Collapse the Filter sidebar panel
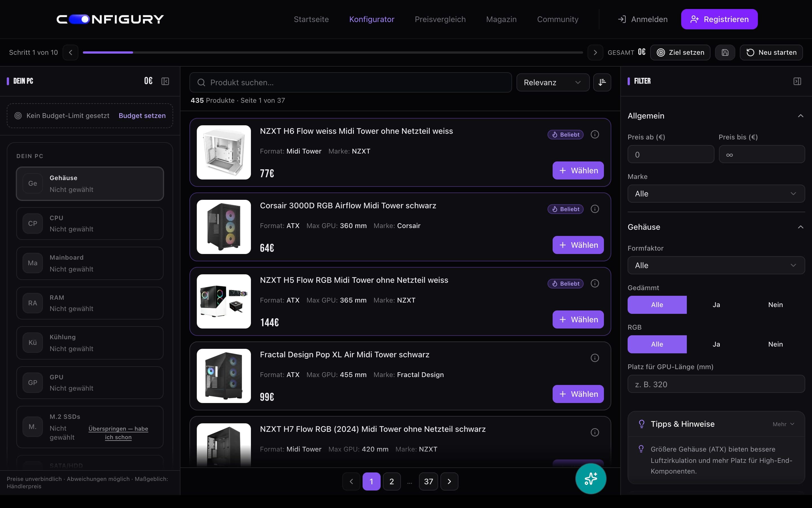The image size is (812, 508). 797,81
